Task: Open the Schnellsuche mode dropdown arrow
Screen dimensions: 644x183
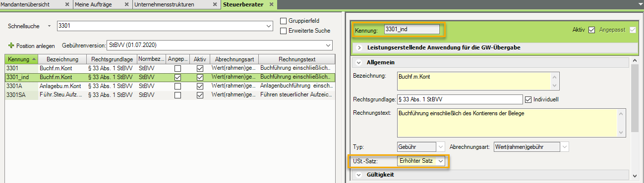Action: (49, 26)
